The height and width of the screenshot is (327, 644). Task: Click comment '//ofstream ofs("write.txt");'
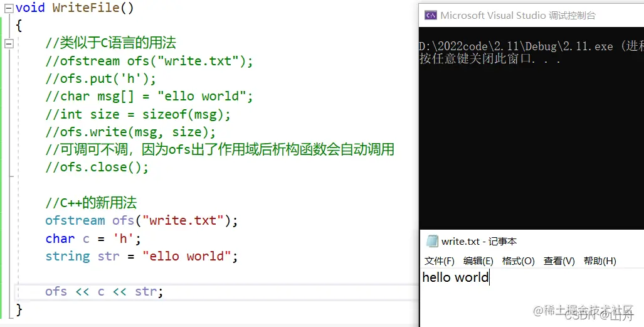click(x=149, y=61)
